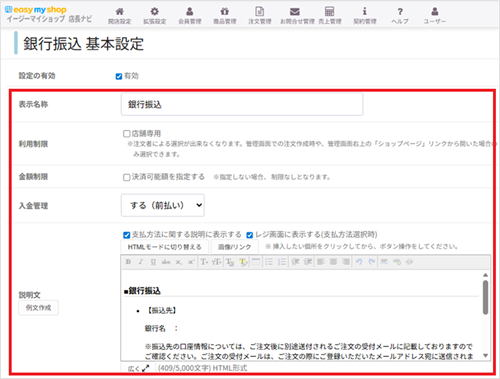The width and height of the screenshot is (500, 379).
Task: Apply subscript formatting
Action: [x=179, y=262]
